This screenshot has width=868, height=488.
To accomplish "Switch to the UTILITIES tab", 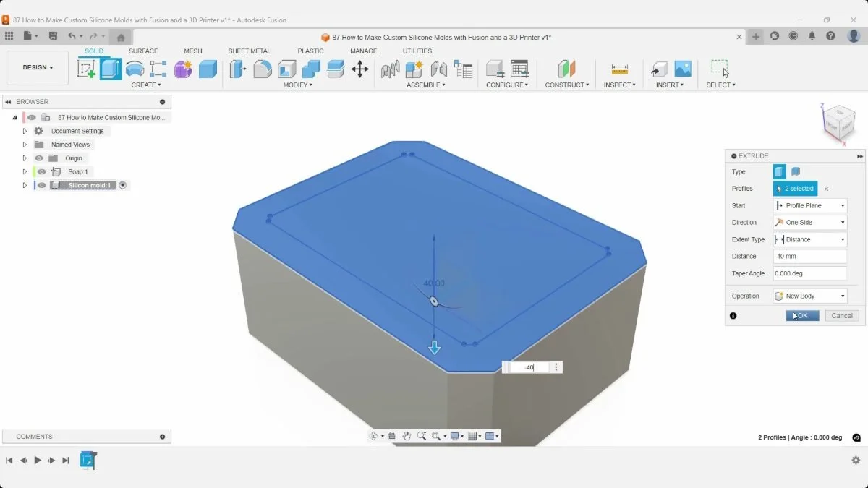I will pos(417,51).
